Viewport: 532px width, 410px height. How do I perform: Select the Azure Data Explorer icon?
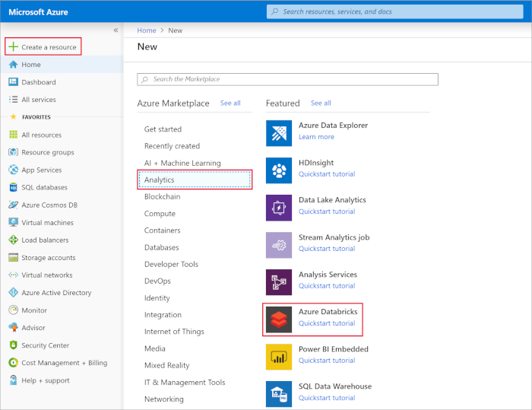point(279,134)
